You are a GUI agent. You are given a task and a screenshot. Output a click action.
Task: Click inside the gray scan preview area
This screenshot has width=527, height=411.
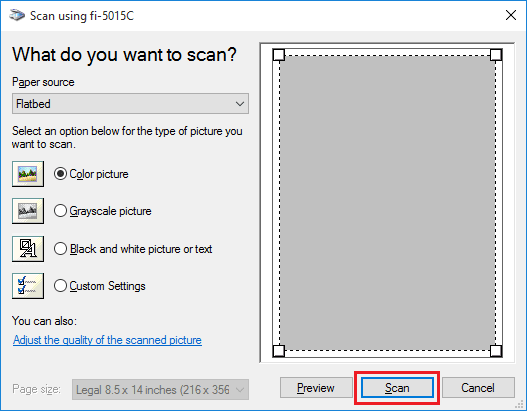(387, 203)
